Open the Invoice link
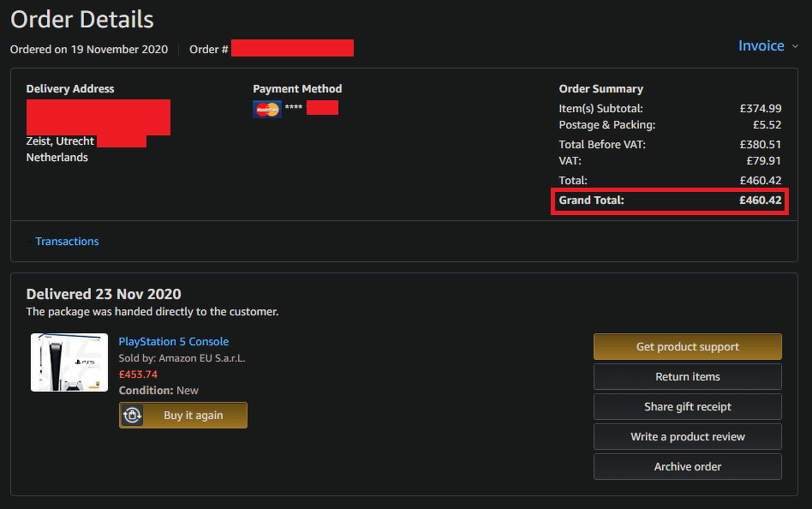Viewport: 812px width, 509px height. coord(761,46)
